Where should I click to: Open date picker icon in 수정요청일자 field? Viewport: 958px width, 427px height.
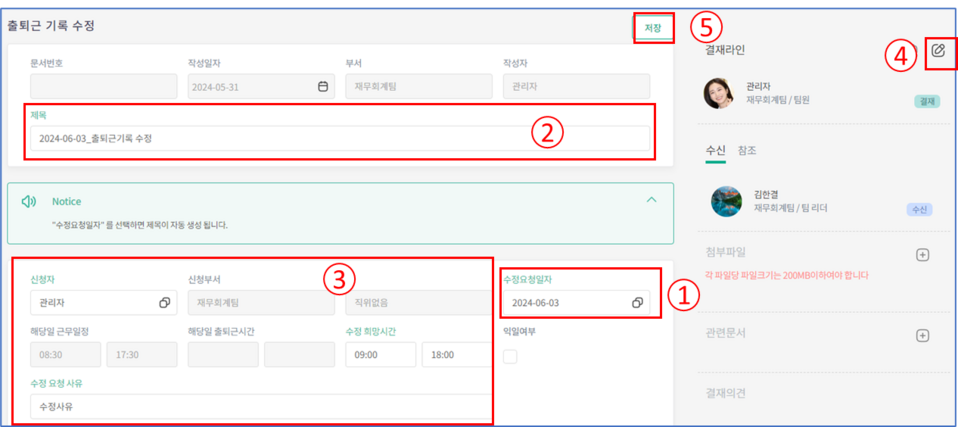point(637,303)
